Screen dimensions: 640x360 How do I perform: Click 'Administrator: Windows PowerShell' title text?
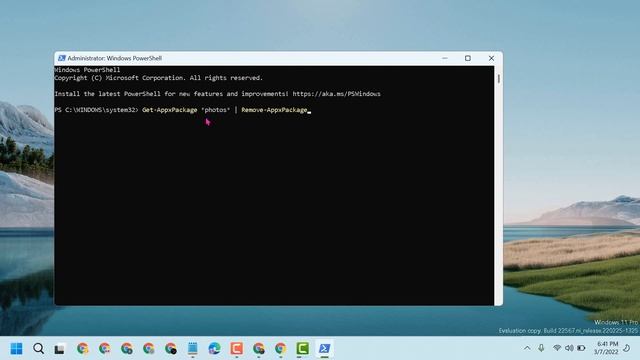point(115,58)
